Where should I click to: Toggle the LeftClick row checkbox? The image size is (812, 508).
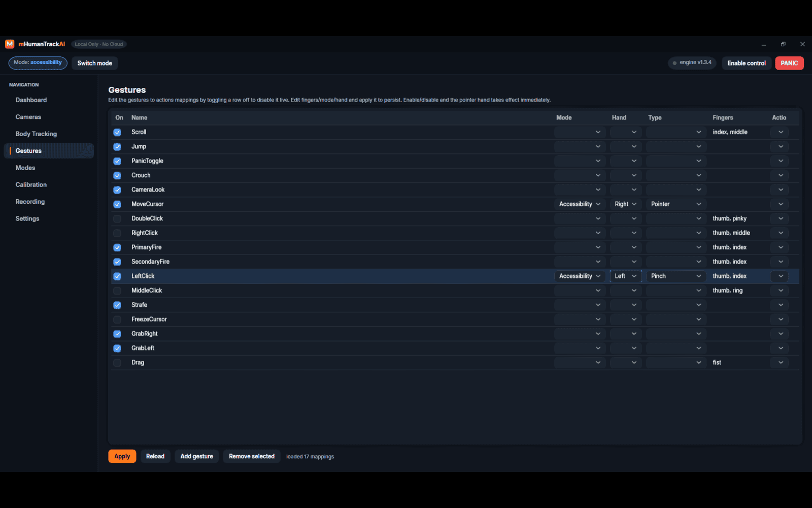117,276
